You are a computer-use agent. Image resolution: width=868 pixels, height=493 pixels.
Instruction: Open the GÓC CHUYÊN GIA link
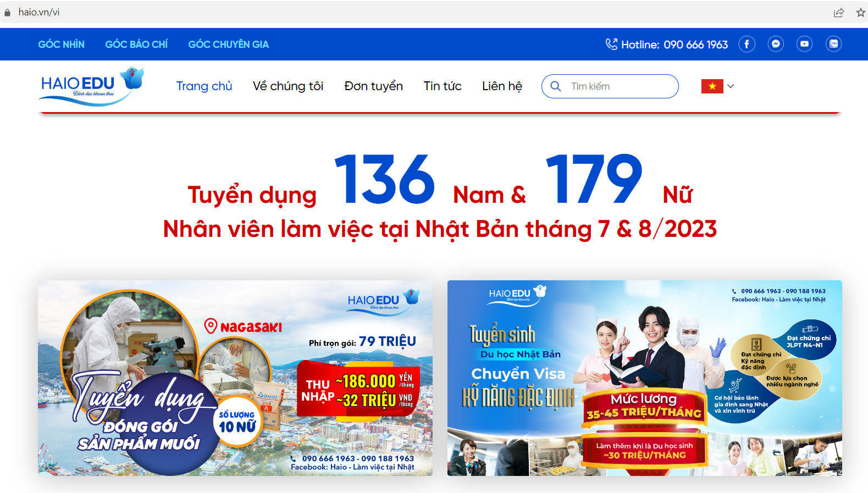pos(229,45)
